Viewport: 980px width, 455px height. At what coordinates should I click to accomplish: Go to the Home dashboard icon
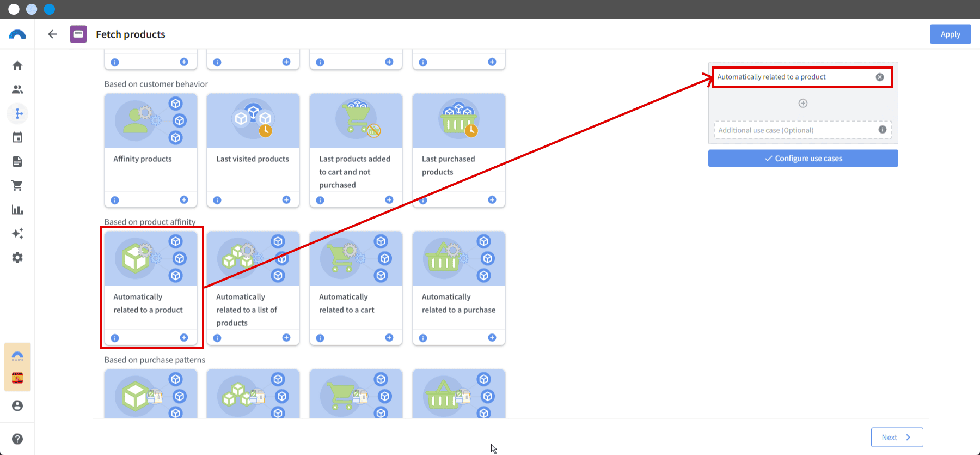click(17, 66)
